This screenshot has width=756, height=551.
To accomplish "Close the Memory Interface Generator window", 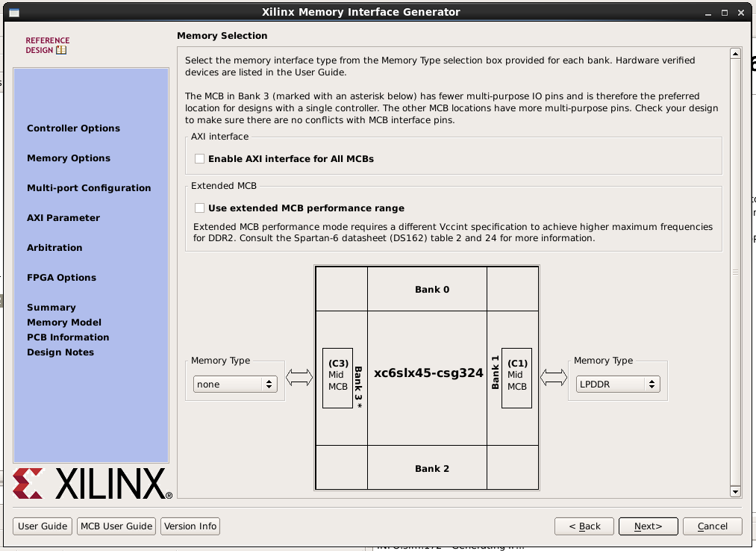I will [741, 13].
